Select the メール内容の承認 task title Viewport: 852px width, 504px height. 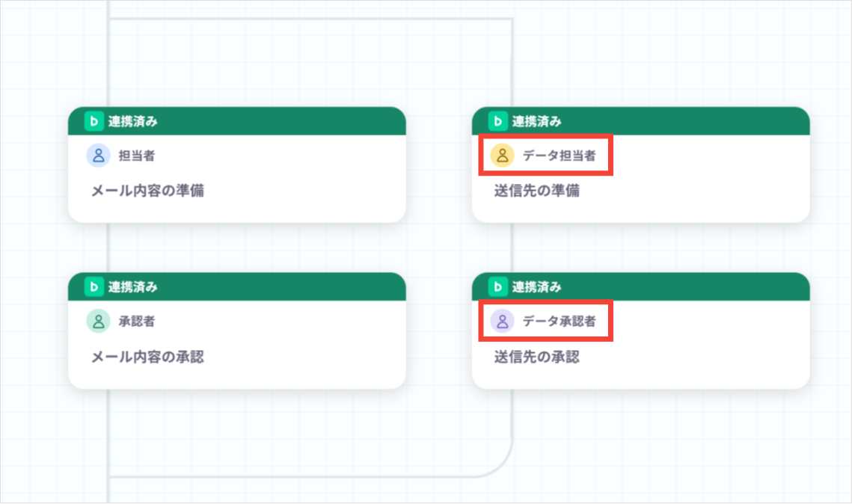coord(148,357)
